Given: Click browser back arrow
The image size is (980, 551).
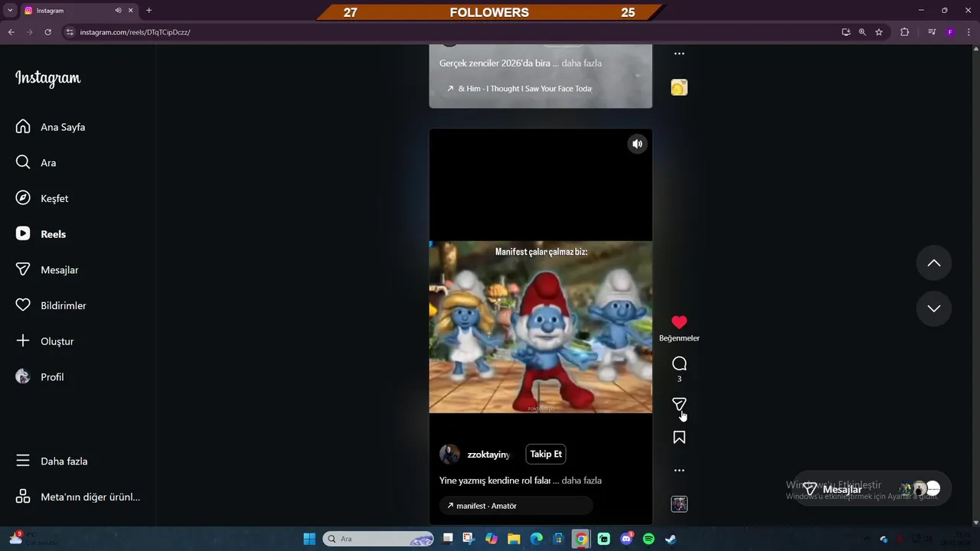Looking at the screenshot, I should [x=11, y=32].
